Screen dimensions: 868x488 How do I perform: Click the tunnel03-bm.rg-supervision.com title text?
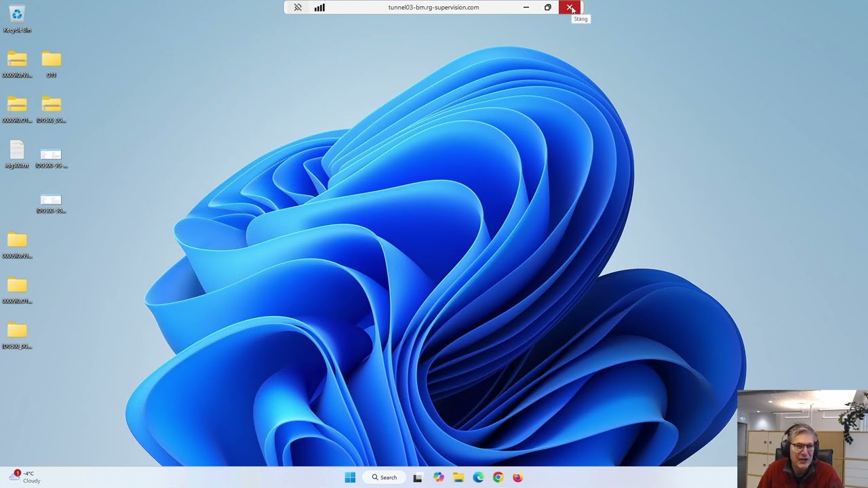pyautogui.click(x=433, y=7)
